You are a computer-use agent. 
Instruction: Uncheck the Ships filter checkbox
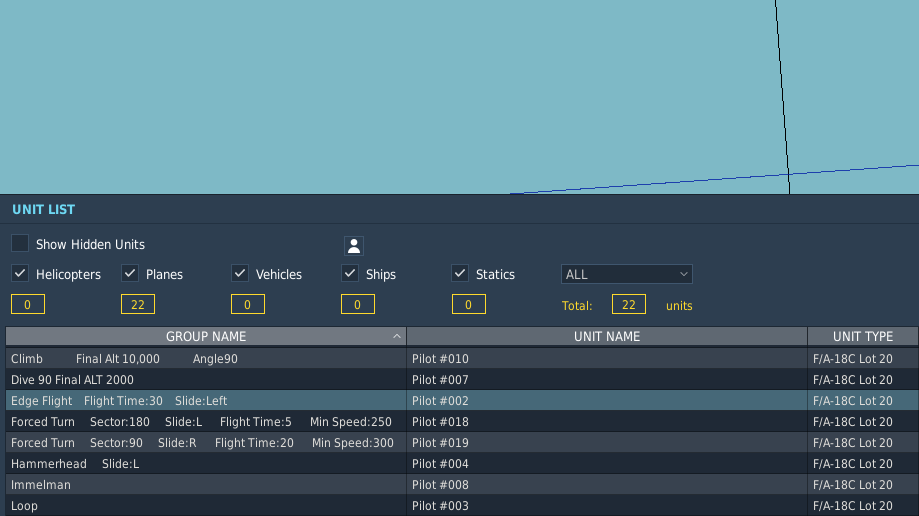pyautogui.click(x=350, y=274)
